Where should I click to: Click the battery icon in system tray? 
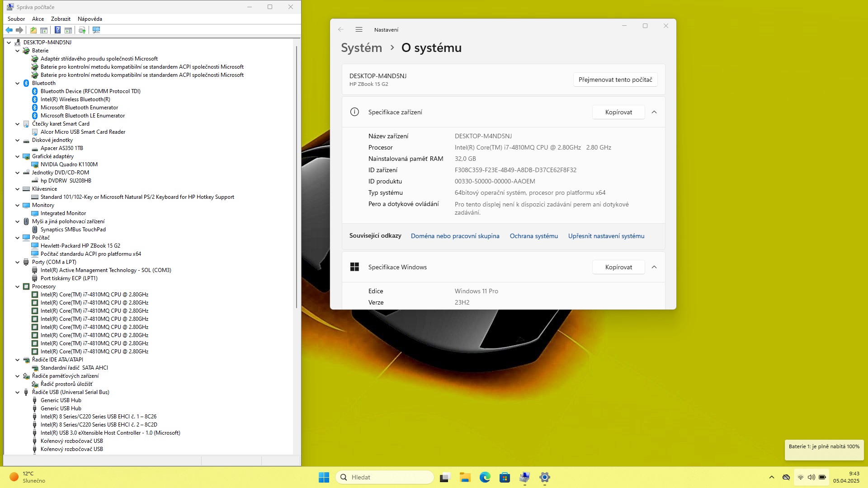[822, 477]
